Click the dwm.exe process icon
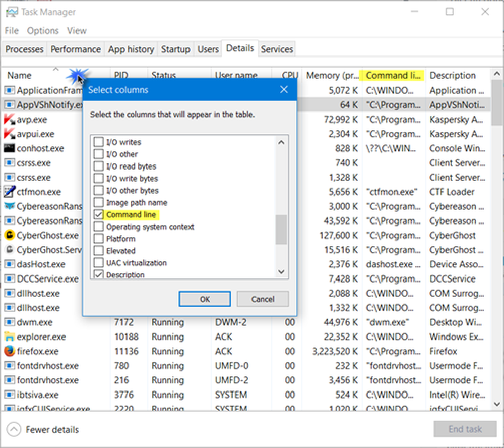This screenshot has width=504, height=448. [x=9, y=322]
